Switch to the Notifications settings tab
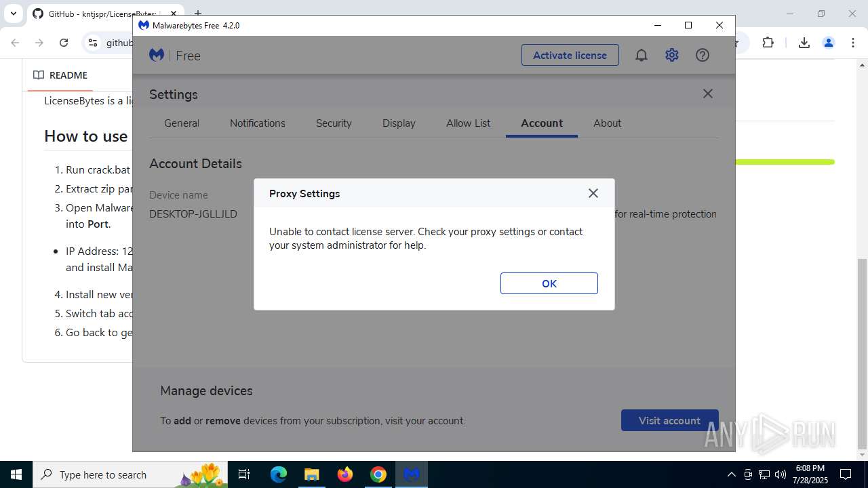 coord(258,123)
